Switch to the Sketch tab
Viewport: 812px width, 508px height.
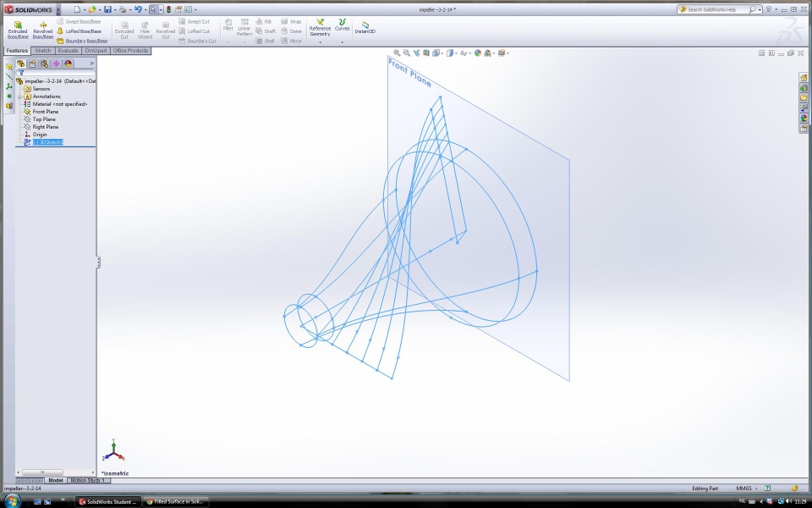[42, 51]
